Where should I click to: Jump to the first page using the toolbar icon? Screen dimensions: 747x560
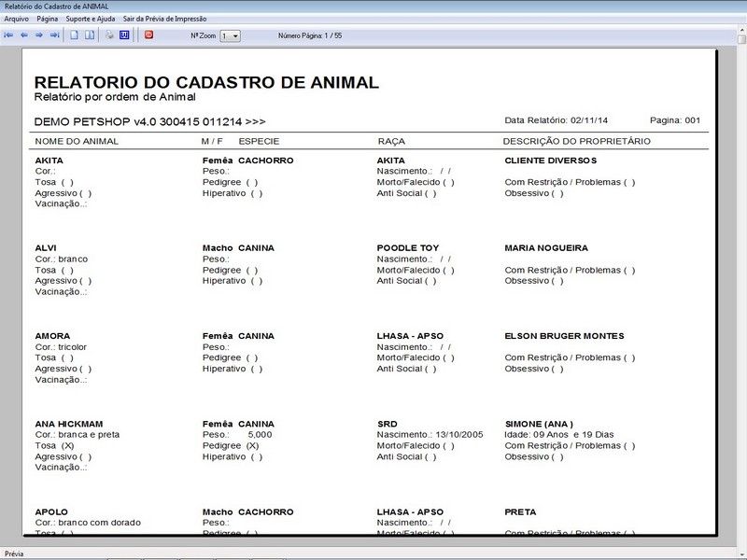tap(9, 35)
